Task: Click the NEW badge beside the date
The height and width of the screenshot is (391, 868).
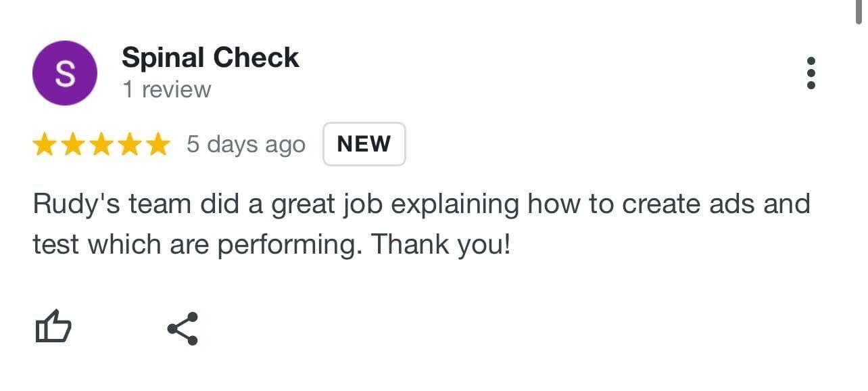Action: tap(364, 144)
